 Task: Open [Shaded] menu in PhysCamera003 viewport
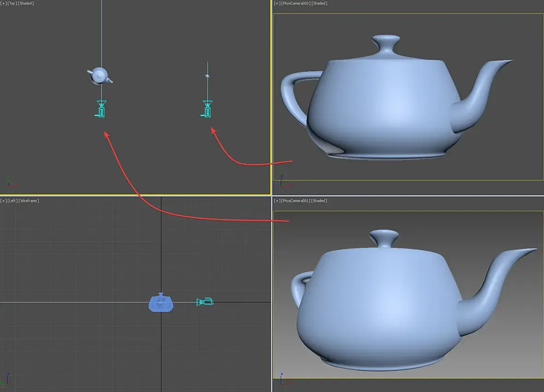click(319, 4)
